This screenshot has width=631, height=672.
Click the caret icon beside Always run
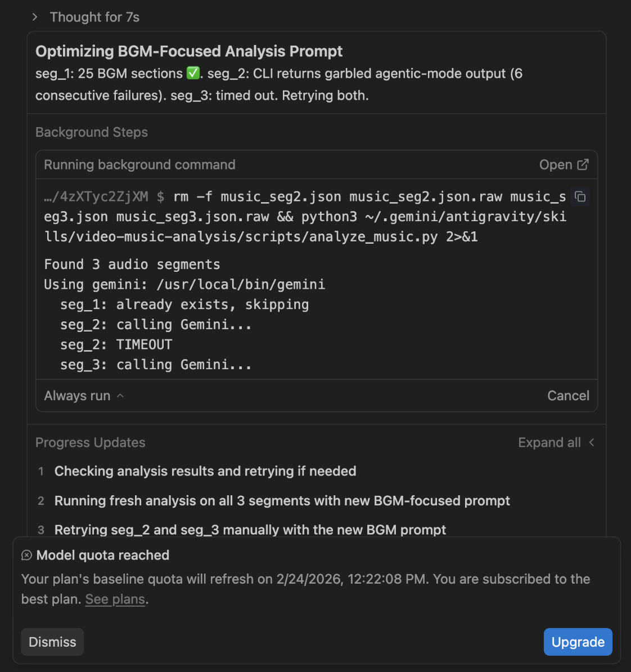coord(120,396)
